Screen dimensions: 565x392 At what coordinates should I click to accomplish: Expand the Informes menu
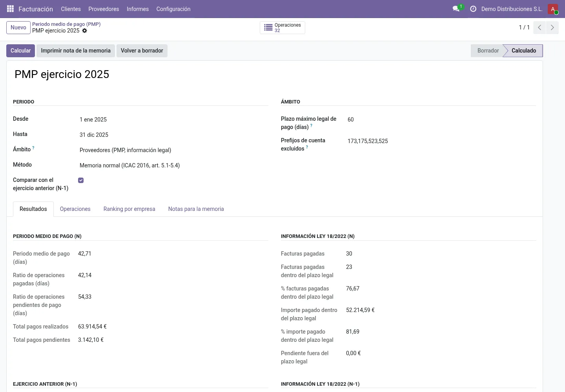point(138,9)
